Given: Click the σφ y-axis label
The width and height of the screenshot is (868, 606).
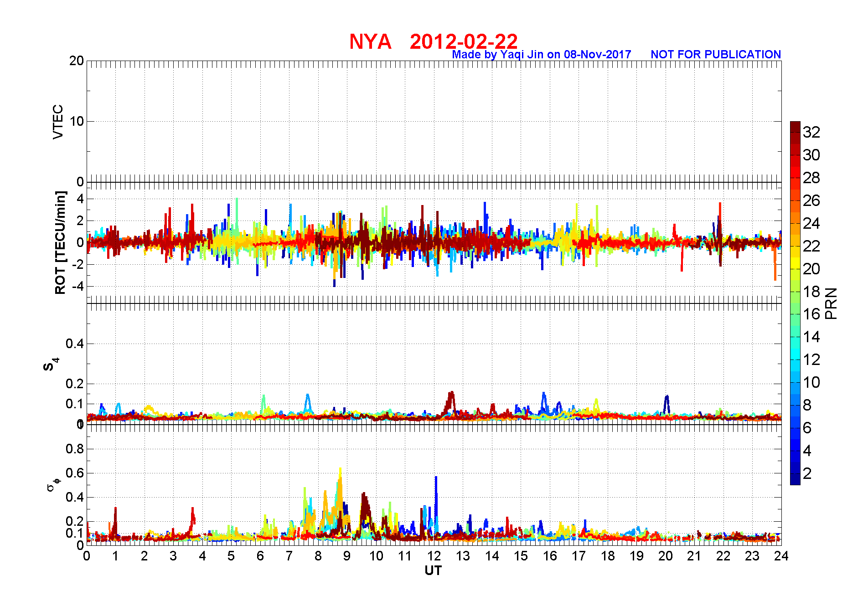Looking at the screenshot, I should click(53, 484).
